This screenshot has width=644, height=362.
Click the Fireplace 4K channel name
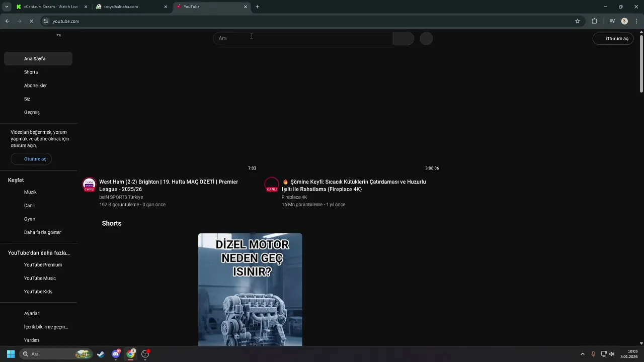click(294, 197)
